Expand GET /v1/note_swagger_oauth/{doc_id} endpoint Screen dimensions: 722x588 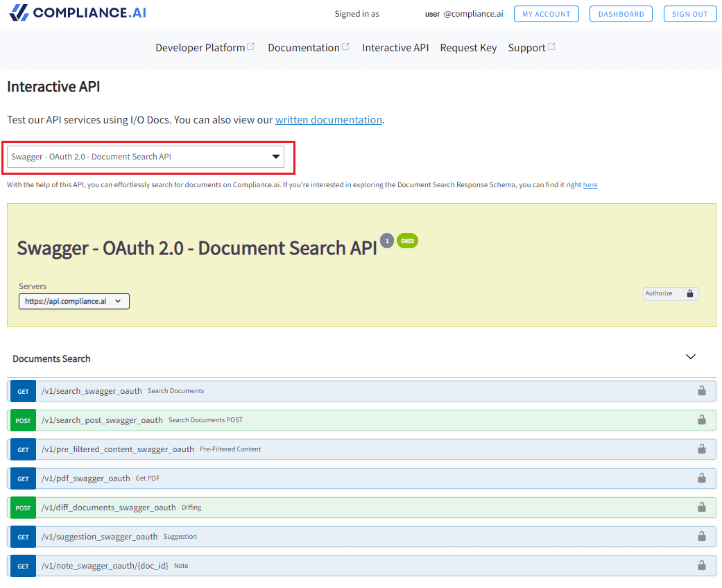(361, 565)
